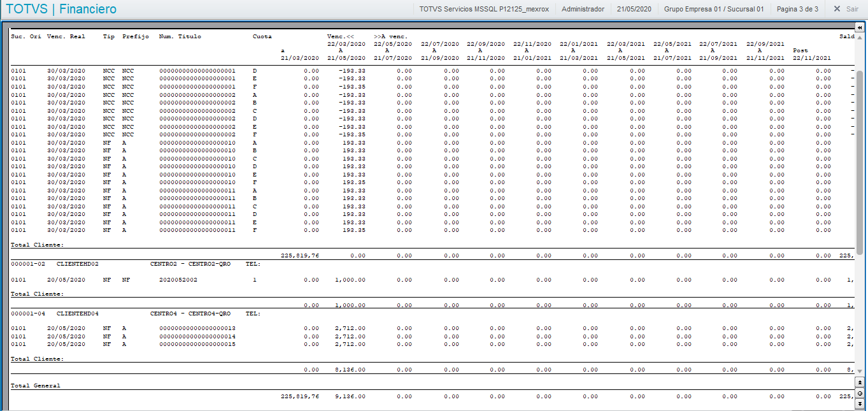Click -193.35 for NCC title 0001 cuota F
The image size is (868, 411).
click(x=352, y=87)
